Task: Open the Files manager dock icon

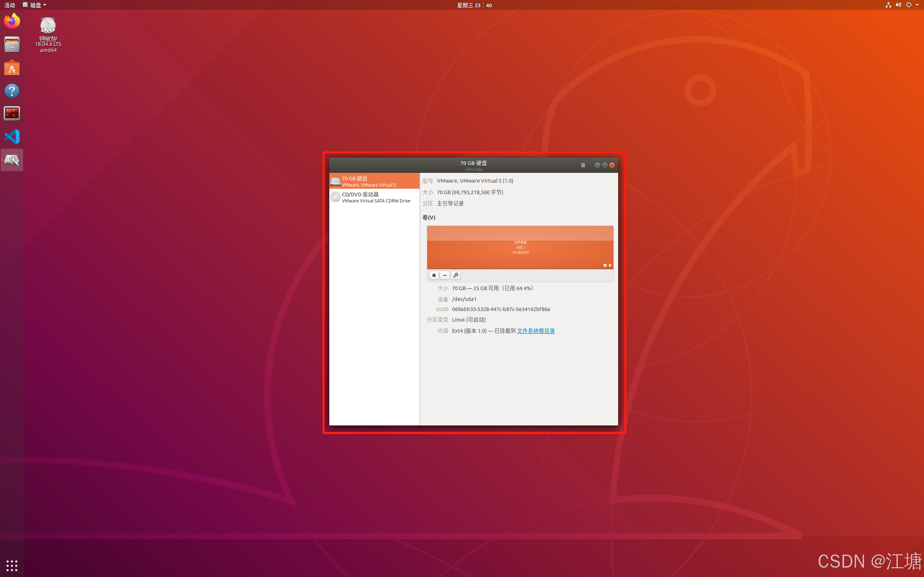Action: click(x=12, y=44)
